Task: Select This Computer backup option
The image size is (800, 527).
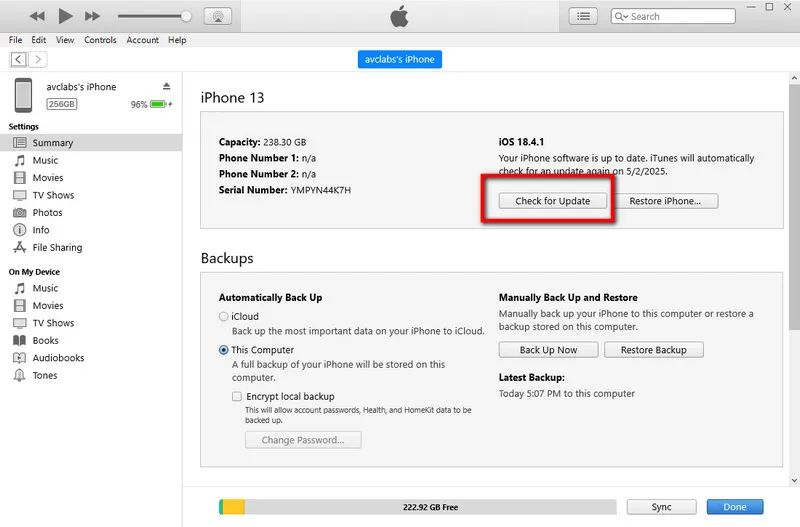Action: [224, 350]
